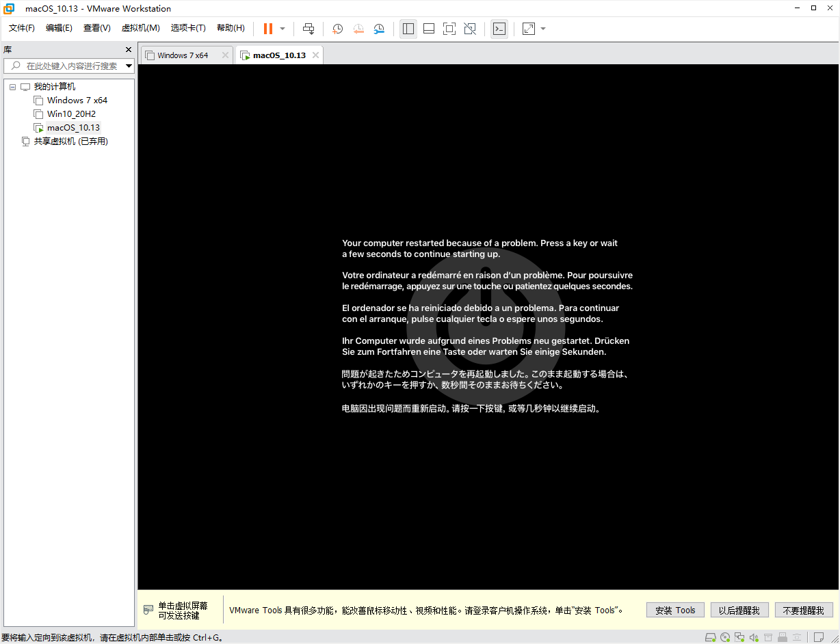Click the 共享虚拟机 shared VMs icon
Screen dimensions: 840x644
click(x=25, y=142)
